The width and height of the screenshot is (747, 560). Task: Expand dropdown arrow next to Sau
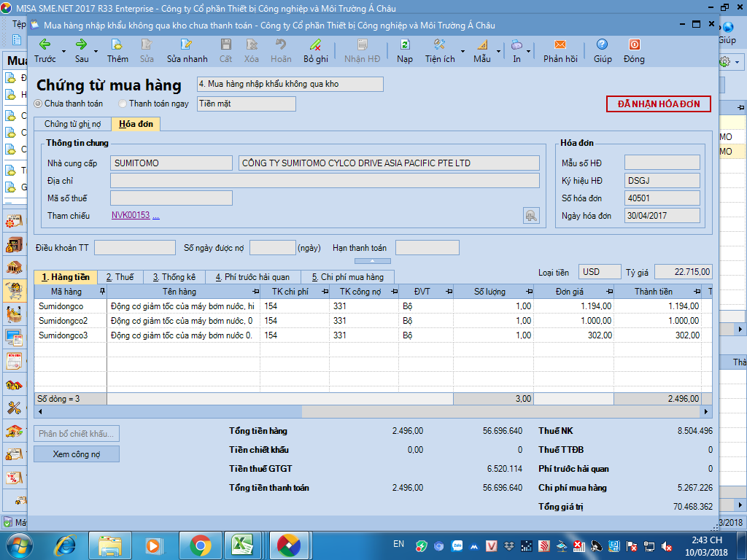point(96,52)
